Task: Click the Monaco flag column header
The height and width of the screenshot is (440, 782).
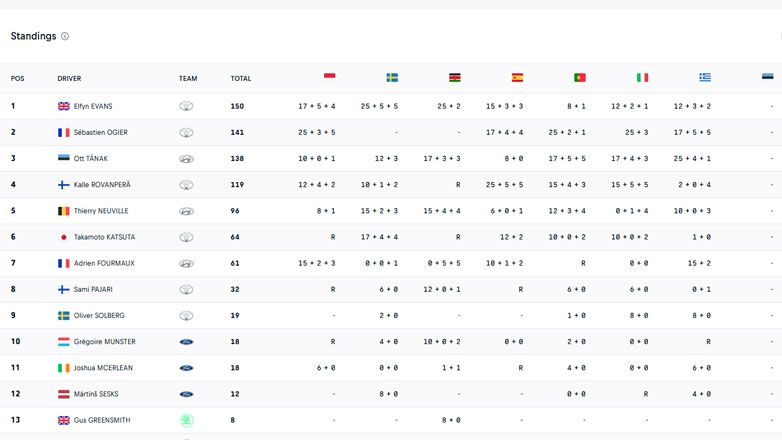Action: pos(330,78)
